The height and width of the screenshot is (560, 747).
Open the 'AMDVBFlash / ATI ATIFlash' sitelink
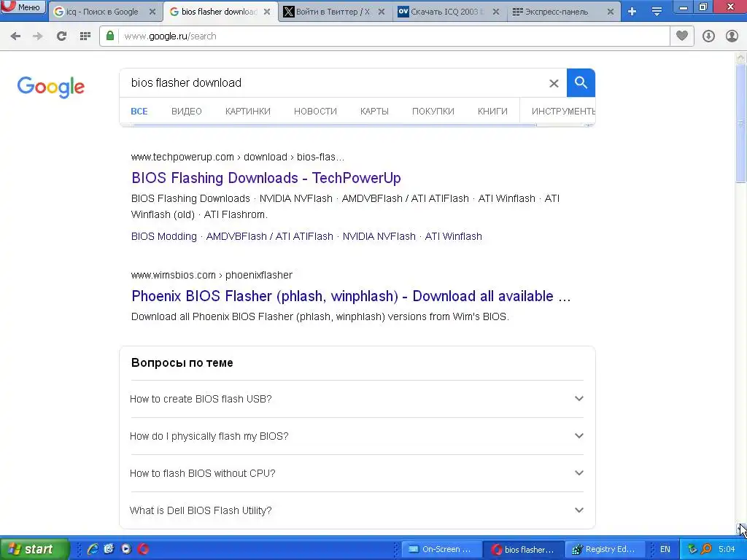[270, 236]
